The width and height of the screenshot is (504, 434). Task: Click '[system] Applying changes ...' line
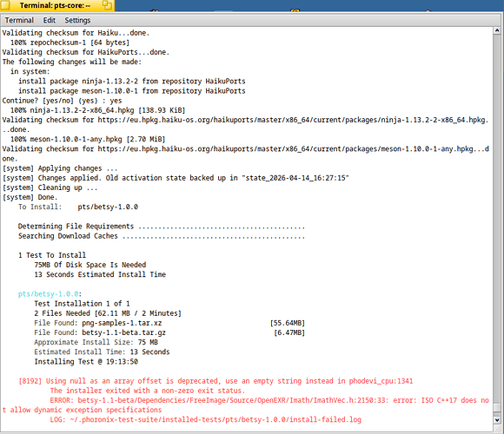pyautogui.click(x=60, y=168)
